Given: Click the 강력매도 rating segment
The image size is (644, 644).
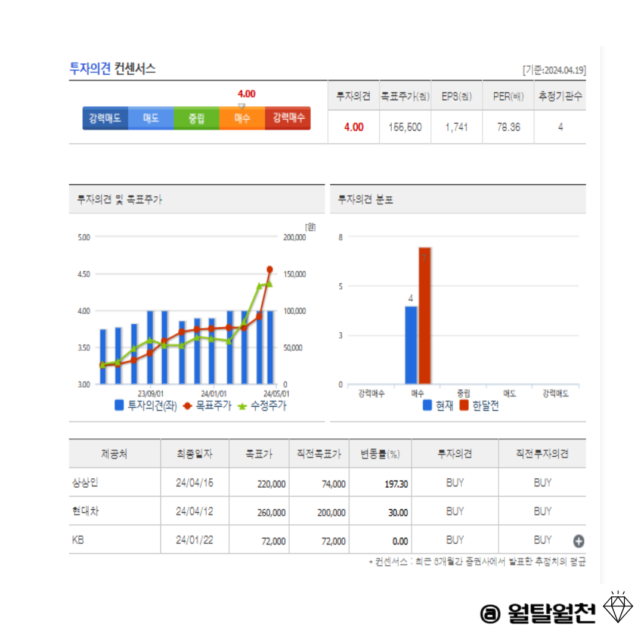Looking at the screenshot, I should pyautogui.click(x=105, y=119).
